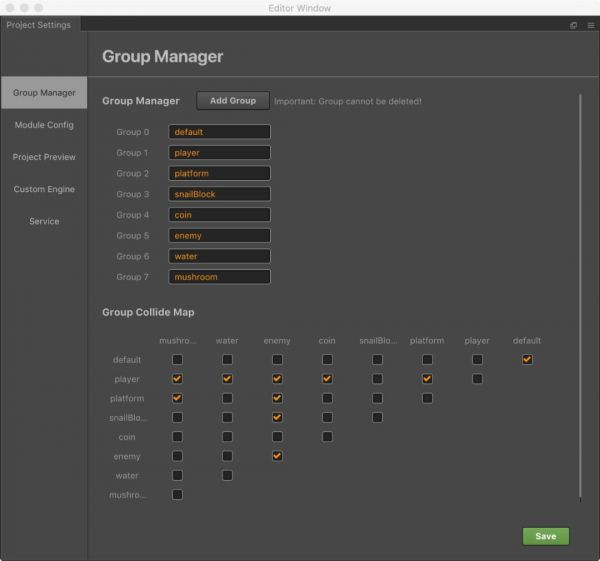Enable platform row, platform column collision
600x561 pixels.
(x=427, y=398)
